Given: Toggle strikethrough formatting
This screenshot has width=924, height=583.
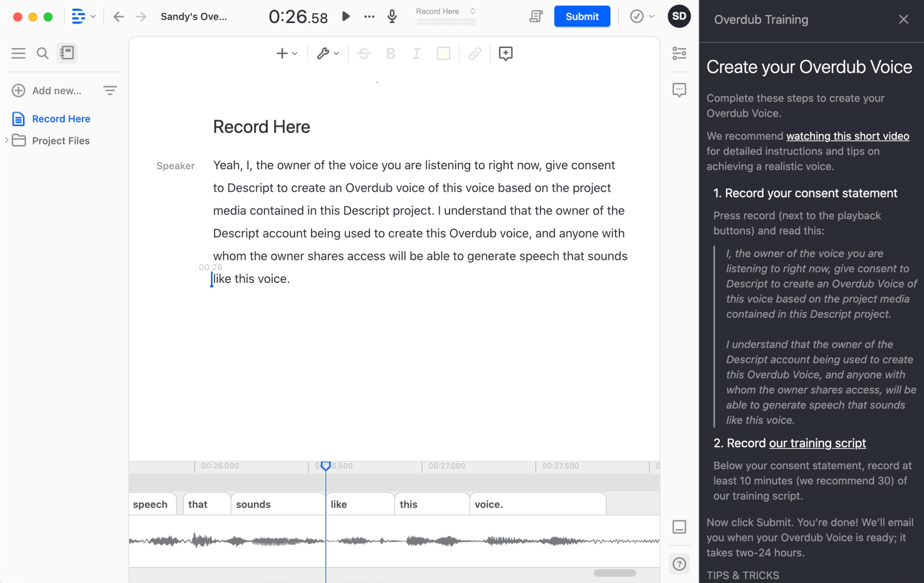Looking at the screenshot, I should (364, 53).
